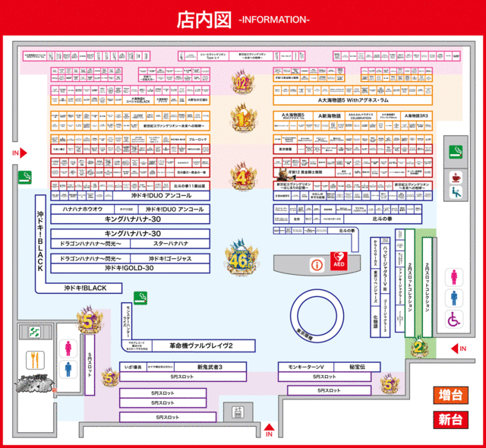The height and width of the screenshot is (448, 486).
Task: Select the 沖ドキ!GOLD-30 machine row
Action: [x=129, y=268]
